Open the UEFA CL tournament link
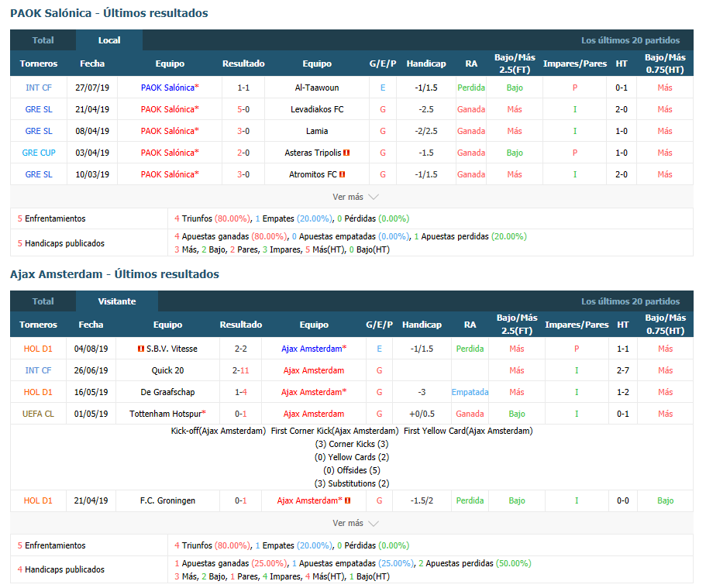 38,414
